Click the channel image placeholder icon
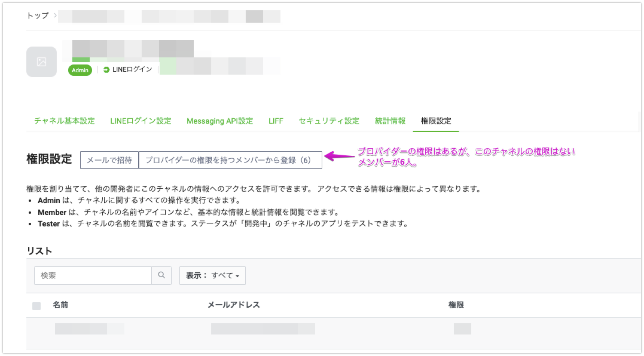Viewport: 644px width, 356px height. click(41, 62)
